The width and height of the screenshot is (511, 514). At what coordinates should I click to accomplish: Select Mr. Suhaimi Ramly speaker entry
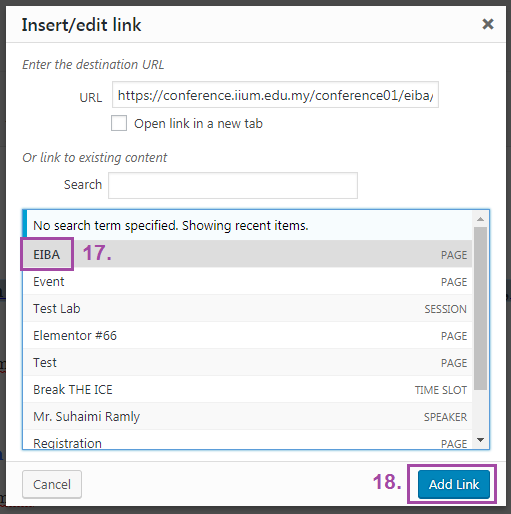(247, 416)
